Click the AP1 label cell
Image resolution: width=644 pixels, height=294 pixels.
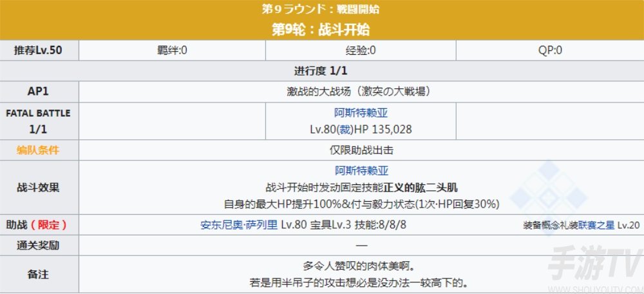(39, 92)
